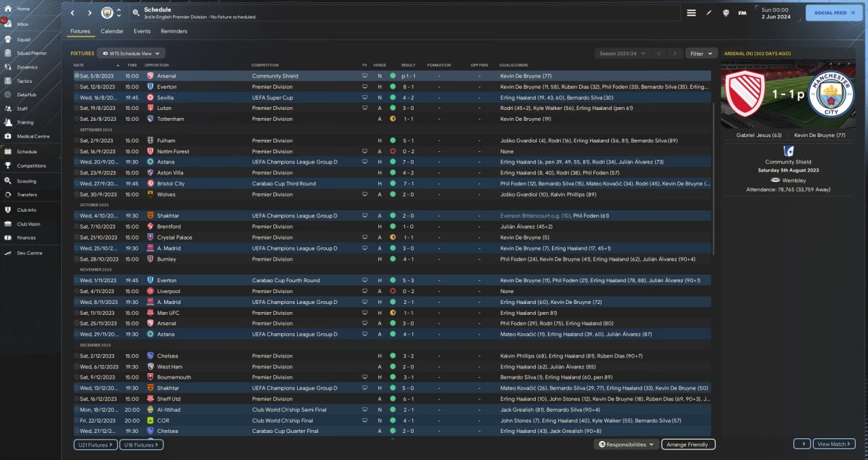Screen dimensions: 868x460
Task: Open the Reminders tab
Action: (174, 31)
